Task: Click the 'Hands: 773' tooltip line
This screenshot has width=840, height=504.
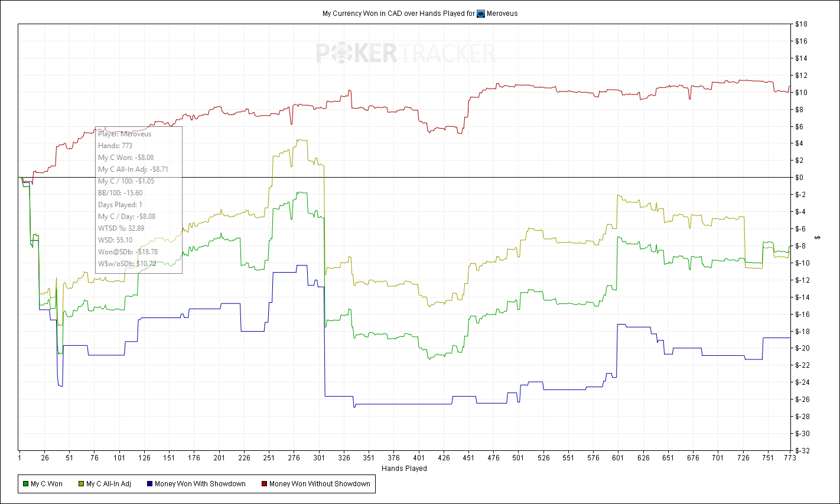Action: tap(115, 146)
